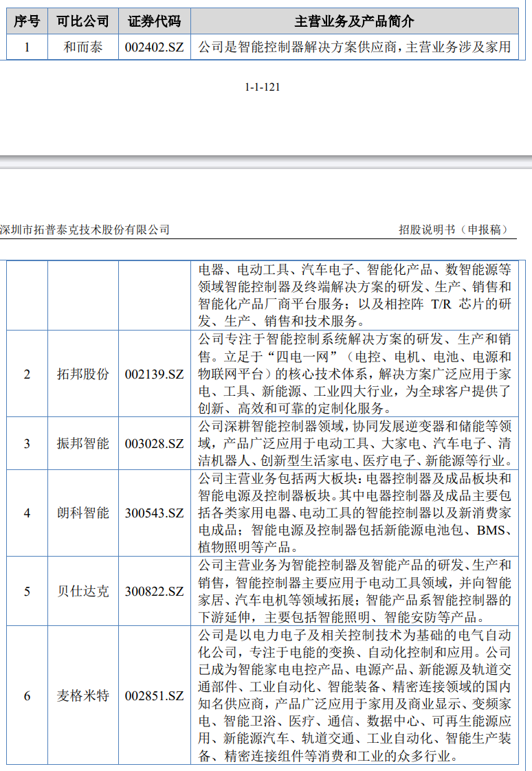The image size is (532, 771).
Task: Click the 序号 column header
Action: point(27,21)
